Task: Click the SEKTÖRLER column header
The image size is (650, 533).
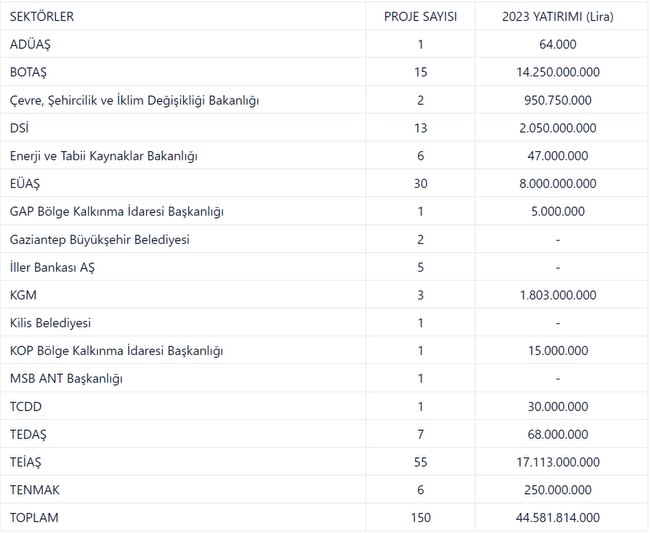Action: click(42, 17)
